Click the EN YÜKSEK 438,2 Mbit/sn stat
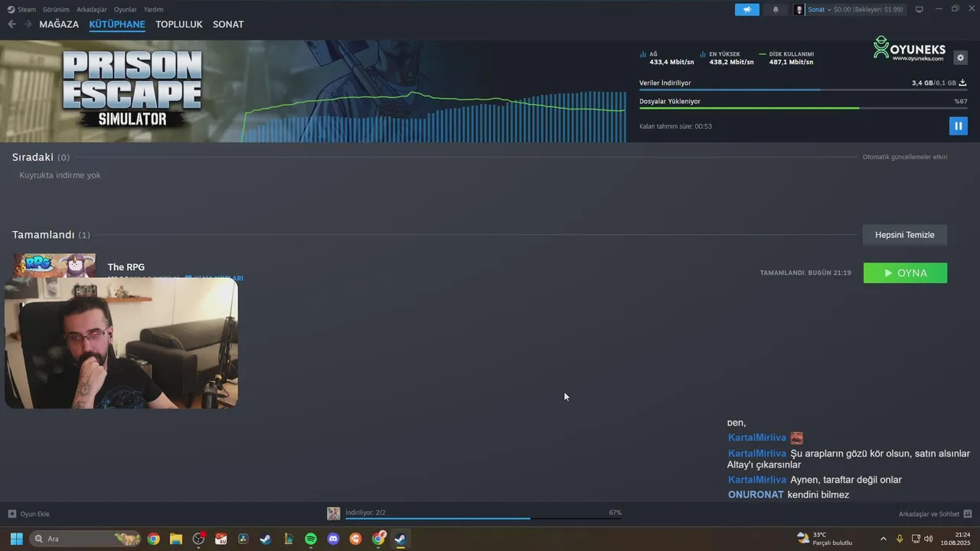The width and height of the screenshot is (980, 551). [727, 58]
